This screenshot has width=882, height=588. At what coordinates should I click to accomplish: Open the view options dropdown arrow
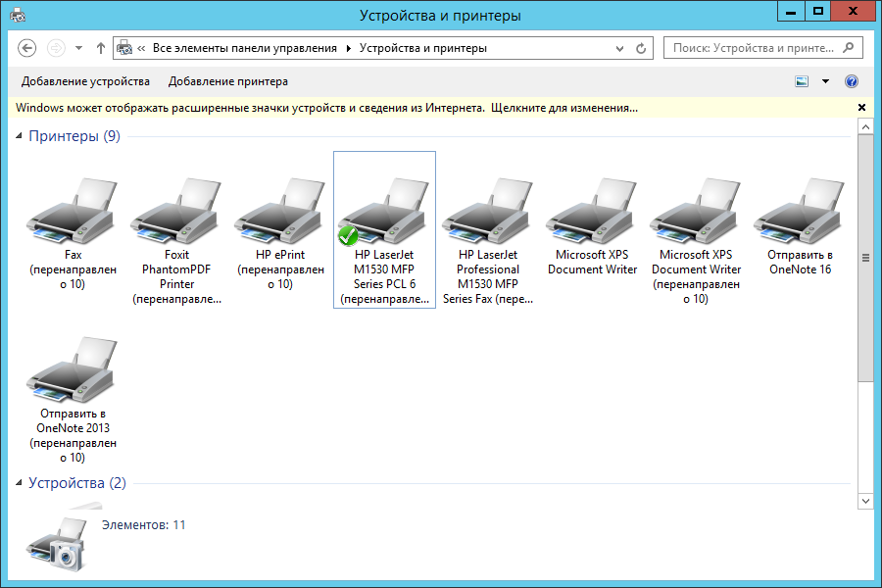coord(825,81)
